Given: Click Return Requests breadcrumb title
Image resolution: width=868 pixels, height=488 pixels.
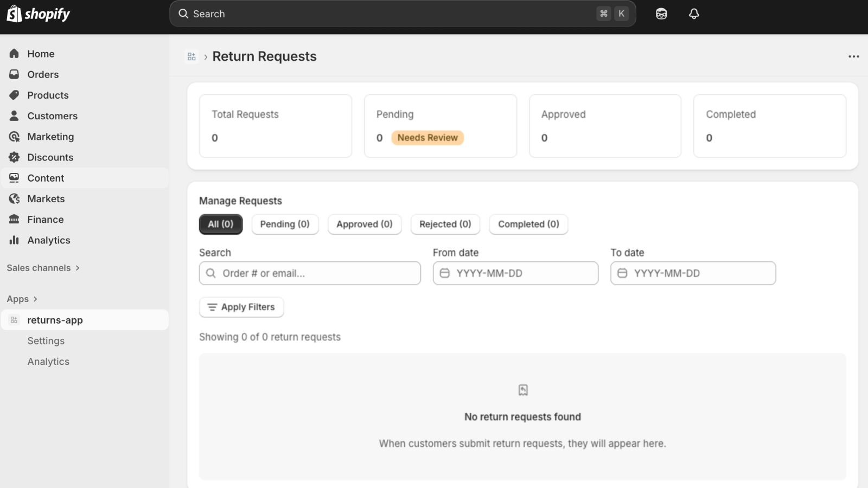Looking at the screenshot, I should [x=265, y=56].
